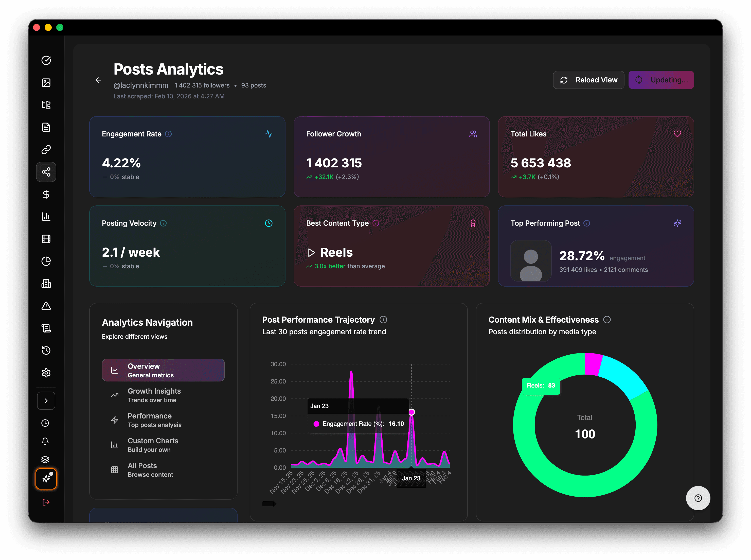Click the red logout icon

46,502
